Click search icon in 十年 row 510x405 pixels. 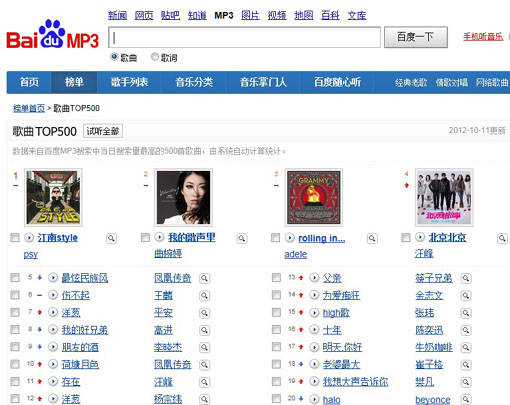pos(466,330)
